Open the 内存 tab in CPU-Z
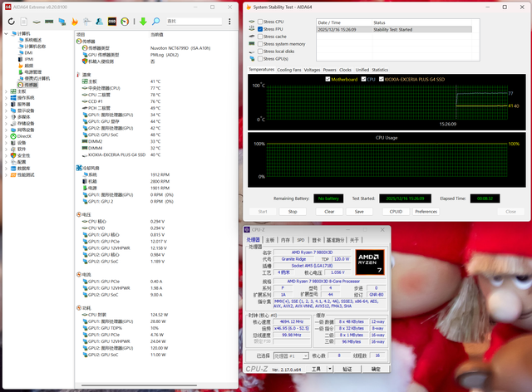 pyautogui.click(x=285, y=239)
